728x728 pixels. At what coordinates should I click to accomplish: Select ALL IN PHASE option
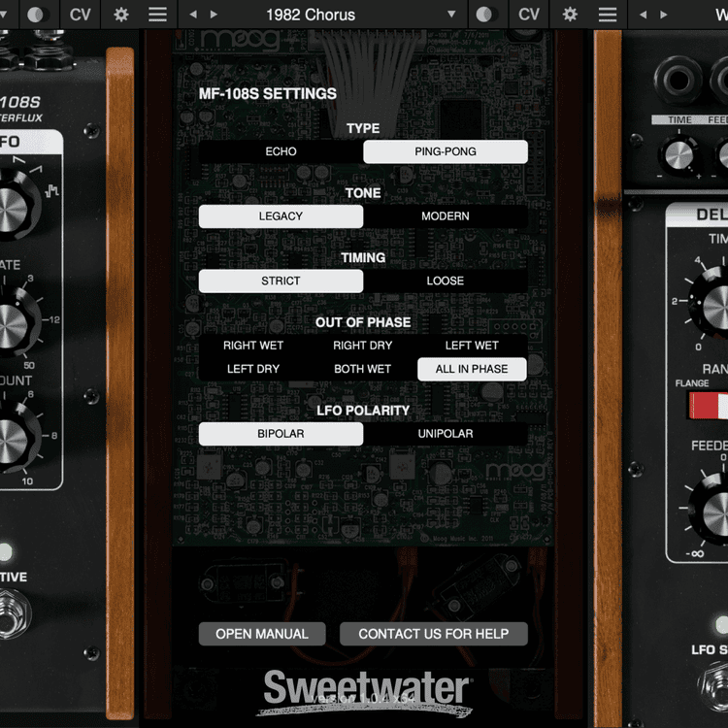(472, 369)
